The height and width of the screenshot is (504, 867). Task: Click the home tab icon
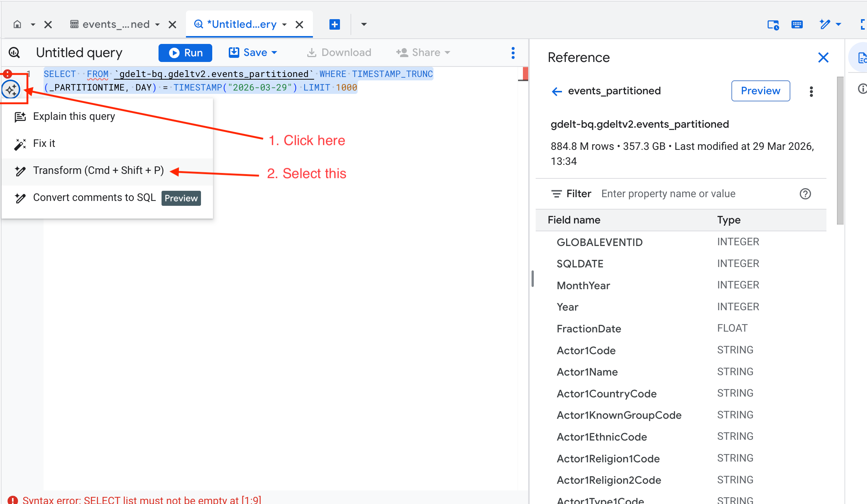[17, 24]
